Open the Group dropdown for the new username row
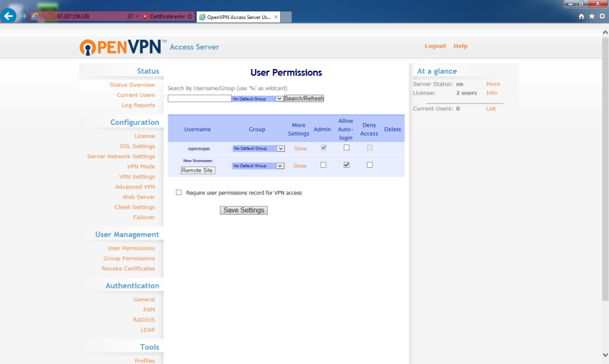The width and height of the screenshot is (609, 364). click(x=258, y=166)
